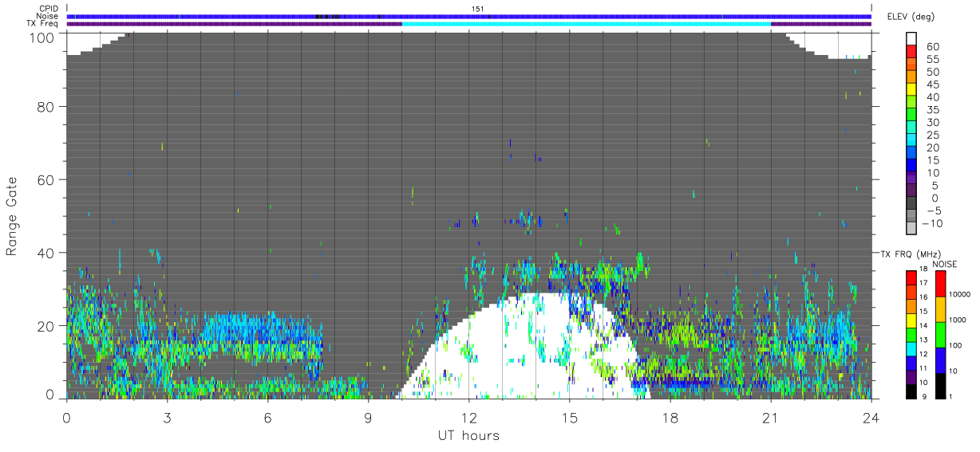The height and width of the screenshot is (452, 980).
Task: Click the cyan 20–25 segment of ELEV colorbar
Action: pyautogui.click(x=911, y=140)
